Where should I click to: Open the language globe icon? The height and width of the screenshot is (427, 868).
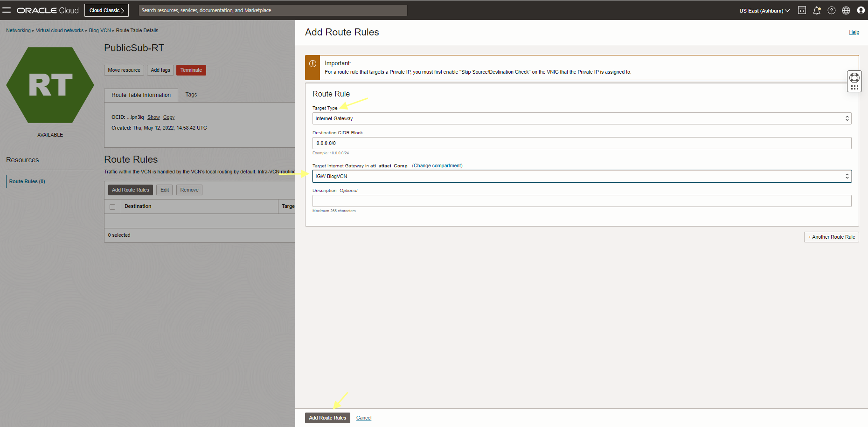click(846, 10)
